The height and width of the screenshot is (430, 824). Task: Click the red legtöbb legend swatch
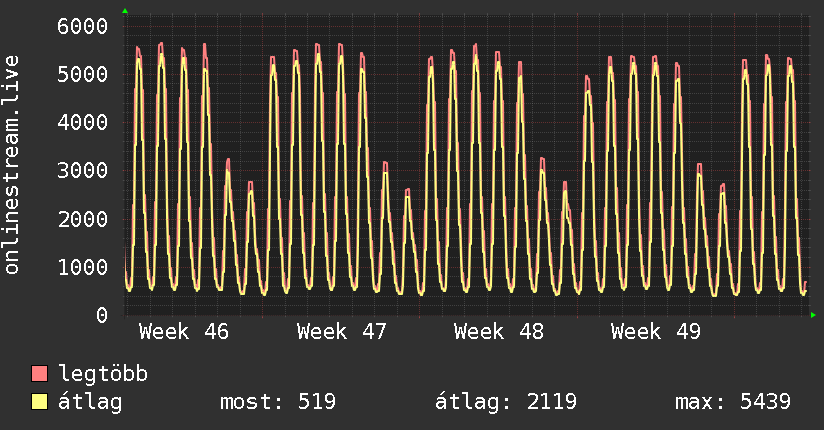pyautogui.click(x=40, y=375)
